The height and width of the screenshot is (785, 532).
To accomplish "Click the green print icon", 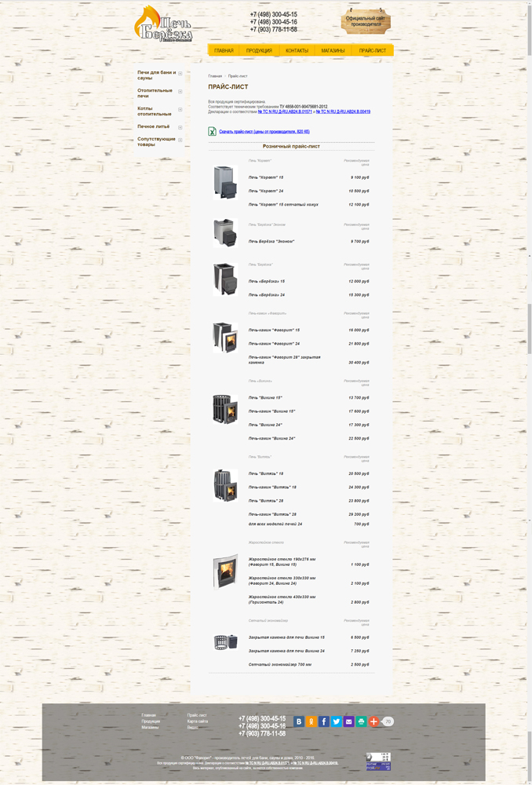I will (x=362, y=721).
